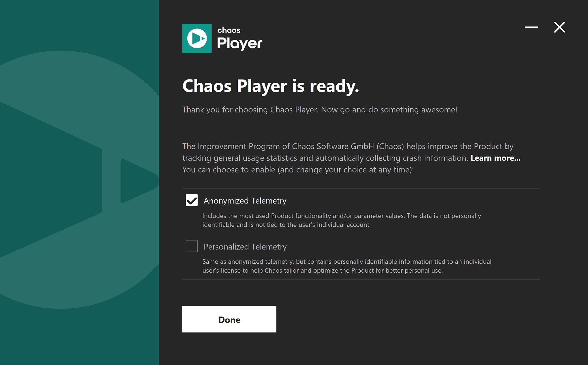Enable the Personalized Telemetry checkbox
Viewport: 588px width, 365px height.
(192, 246)
